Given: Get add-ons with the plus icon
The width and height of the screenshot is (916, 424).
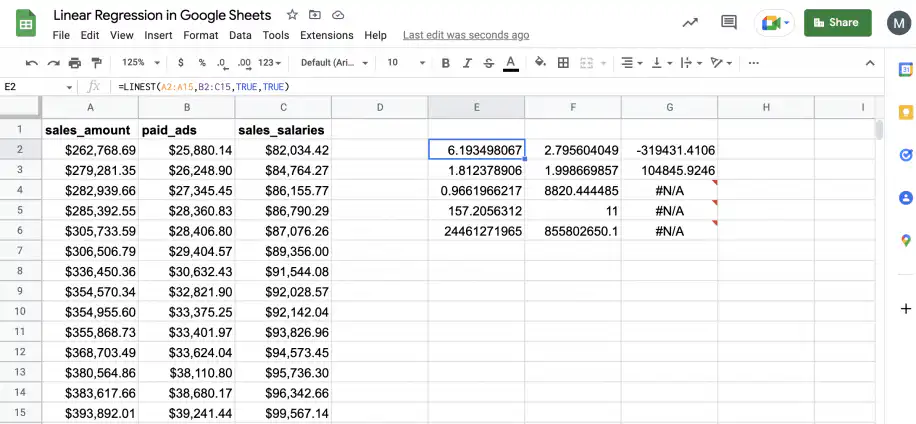Looking at the screenshot, I should coord(905,308).
